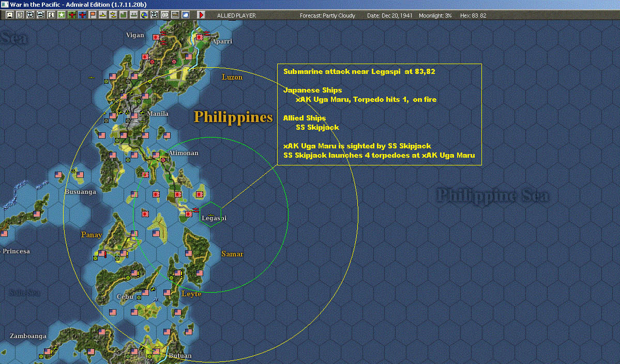620x364 pixels.
Task: Select the green highlighted Legaspi hex
Action: (210, 214)
